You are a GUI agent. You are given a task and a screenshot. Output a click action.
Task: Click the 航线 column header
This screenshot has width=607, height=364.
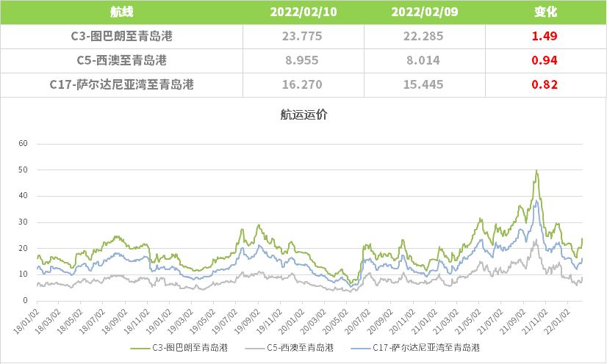pyautogui.click(x=121, y=12)
